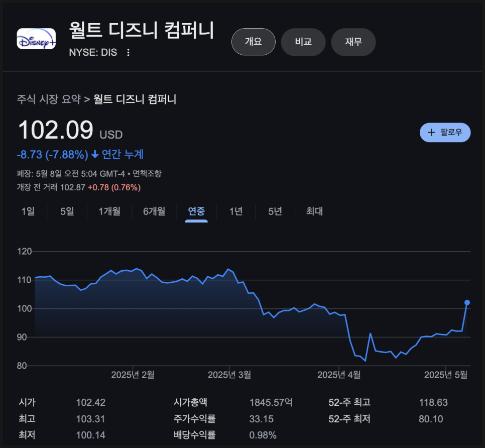Click the NYSE: DIS ticker text
Screen dimensions: 485x448
[x=93, y=52]
